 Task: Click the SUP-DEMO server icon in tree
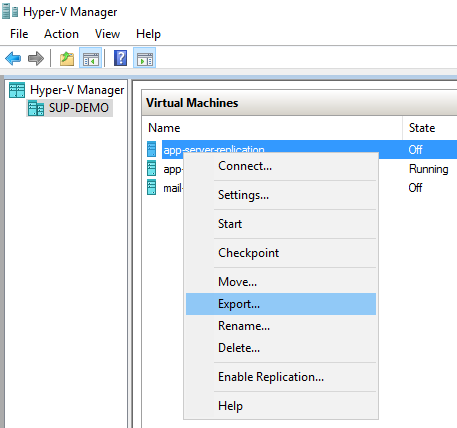click(36, 108)
